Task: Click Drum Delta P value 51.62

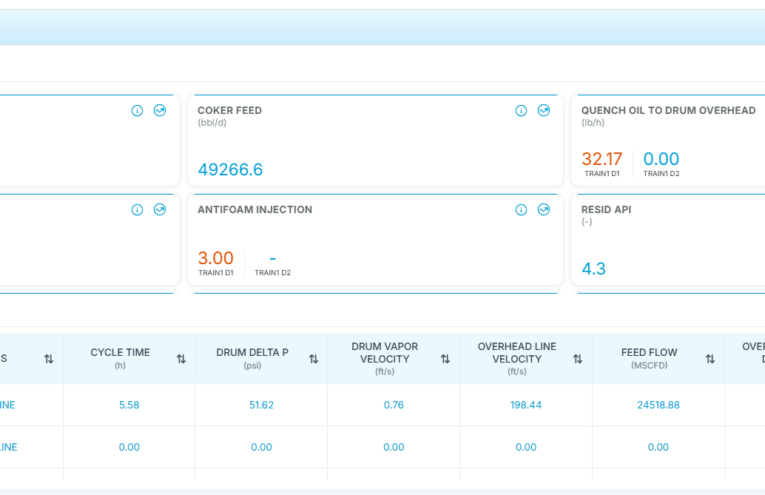Action: 262,405
